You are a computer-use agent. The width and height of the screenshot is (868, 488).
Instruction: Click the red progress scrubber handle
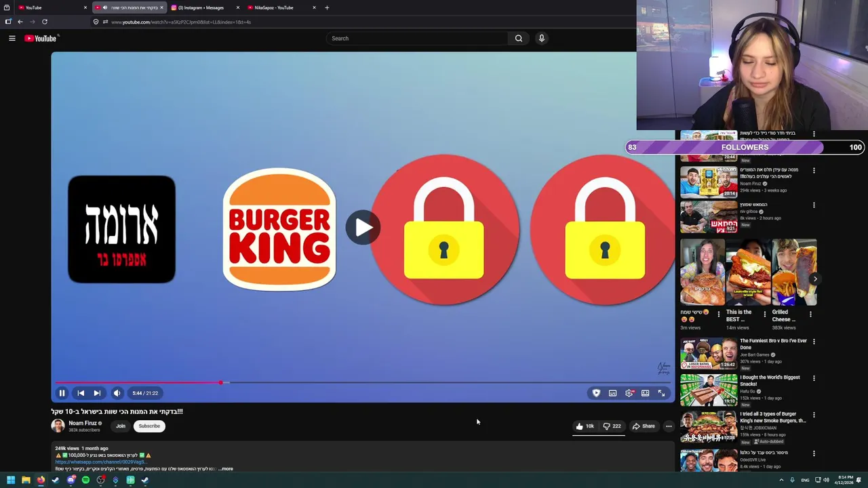tap(221, 383)
